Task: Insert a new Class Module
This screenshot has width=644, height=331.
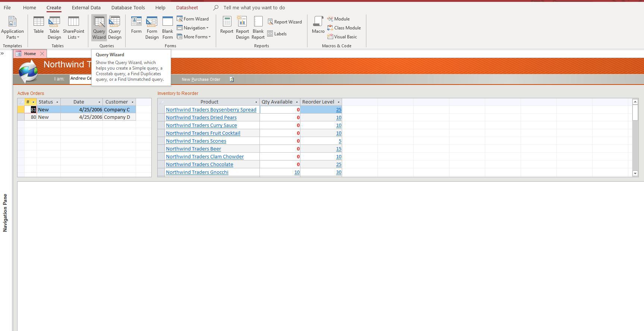Action: point(344,28)
